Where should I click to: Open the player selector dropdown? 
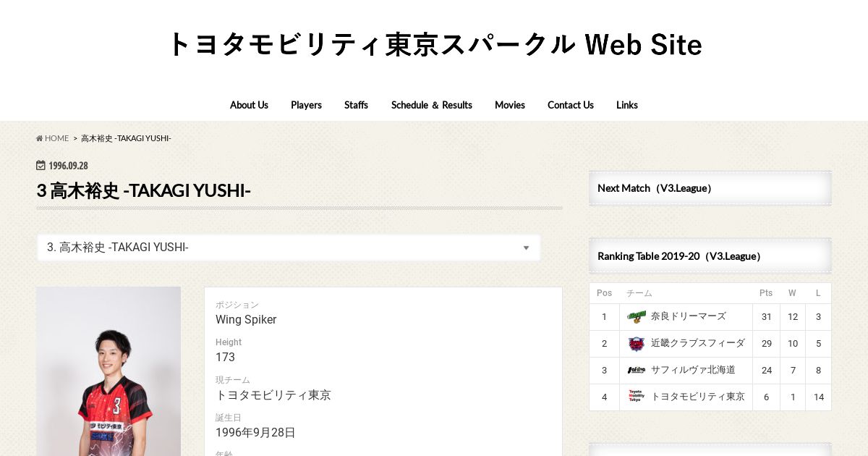289,248
